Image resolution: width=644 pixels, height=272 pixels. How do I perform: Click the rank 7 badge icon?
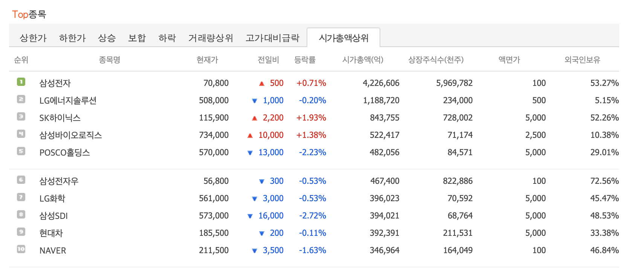21,197
